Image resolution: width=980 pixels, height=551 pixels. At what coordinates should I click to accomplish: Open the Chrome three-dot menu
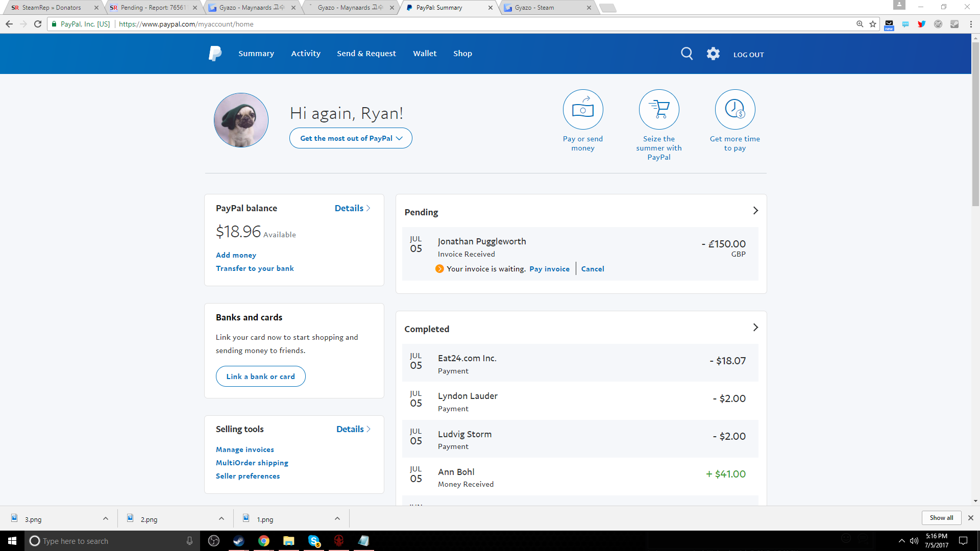pyautogui.click(x=971, y=24)
